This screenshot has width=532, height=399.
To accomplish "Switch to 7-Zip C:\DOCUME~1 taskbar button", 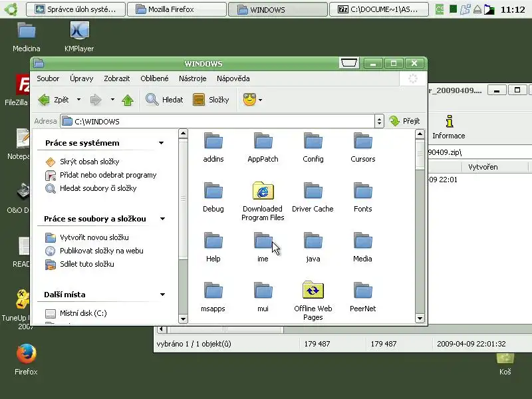I will pos(378,9).
